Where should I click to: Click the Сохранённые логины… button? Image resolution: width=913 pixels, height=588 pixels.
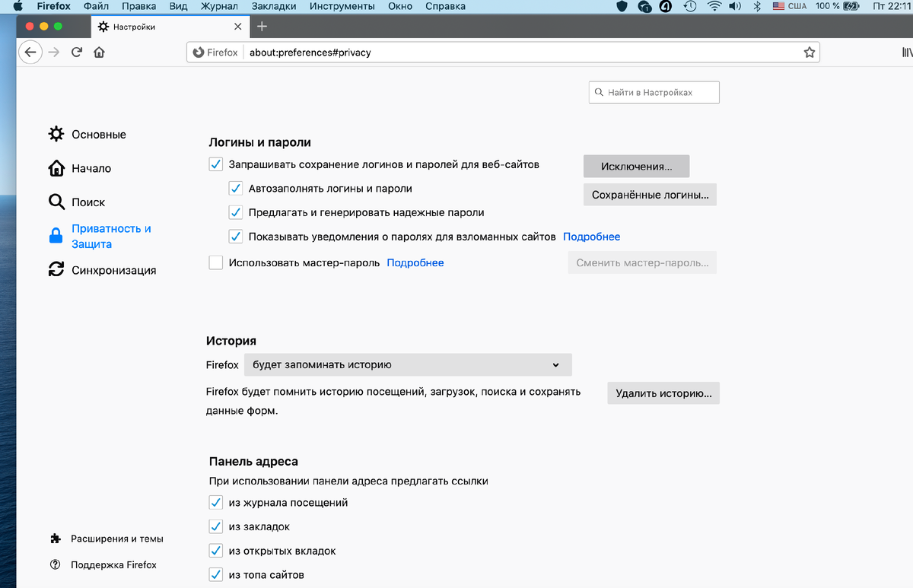(x=651, y=195)
